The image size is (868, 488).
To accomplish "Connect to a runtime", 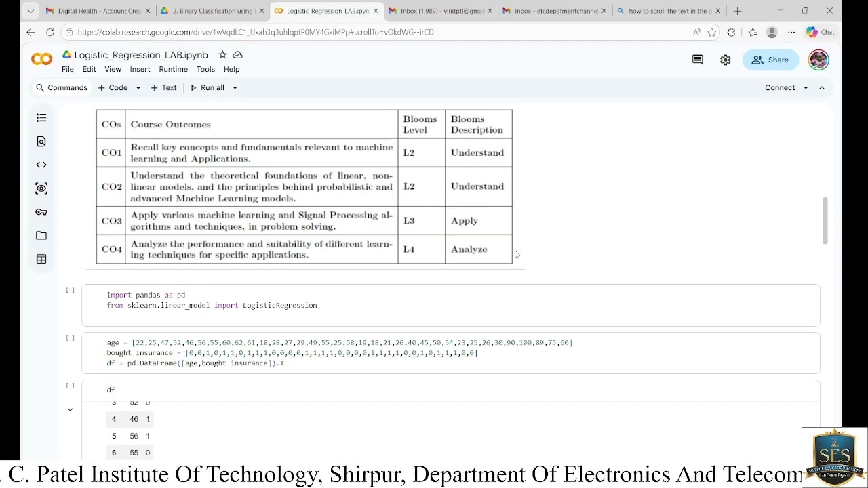I will tap(780, 87).
